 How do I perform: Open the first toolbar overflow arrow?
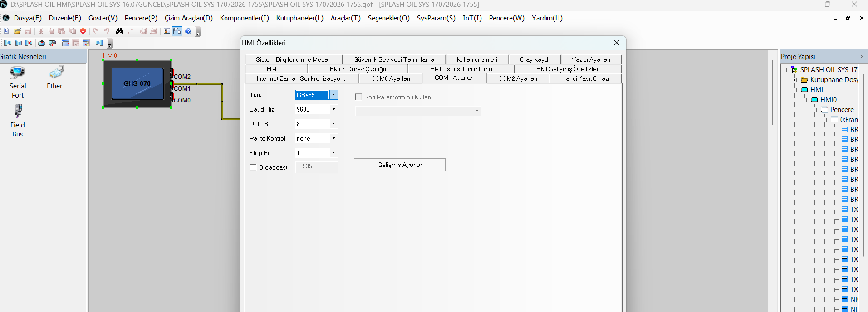tap(198, 32)
